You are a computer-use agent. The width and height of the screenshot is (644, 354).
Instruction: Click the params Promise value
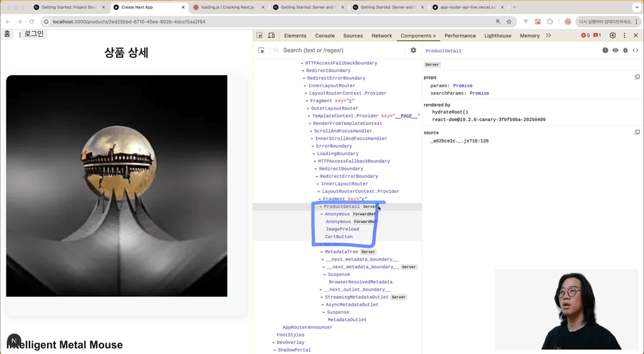pyautogui.click(x=462, y=85)
